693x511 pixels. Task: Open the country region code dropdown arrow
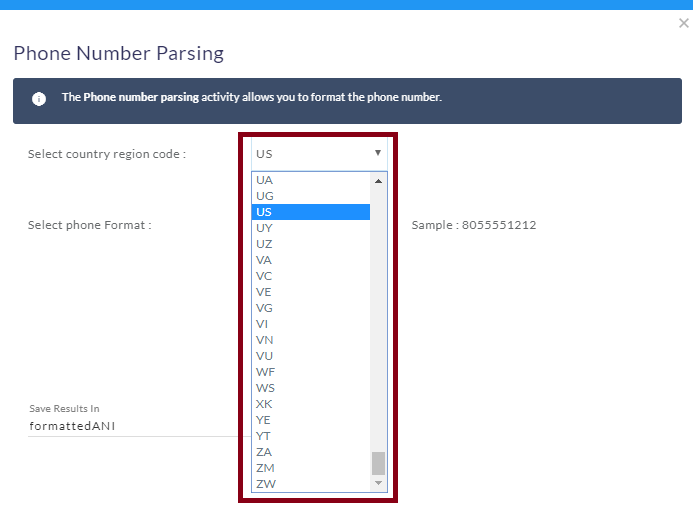pos(378,153)
